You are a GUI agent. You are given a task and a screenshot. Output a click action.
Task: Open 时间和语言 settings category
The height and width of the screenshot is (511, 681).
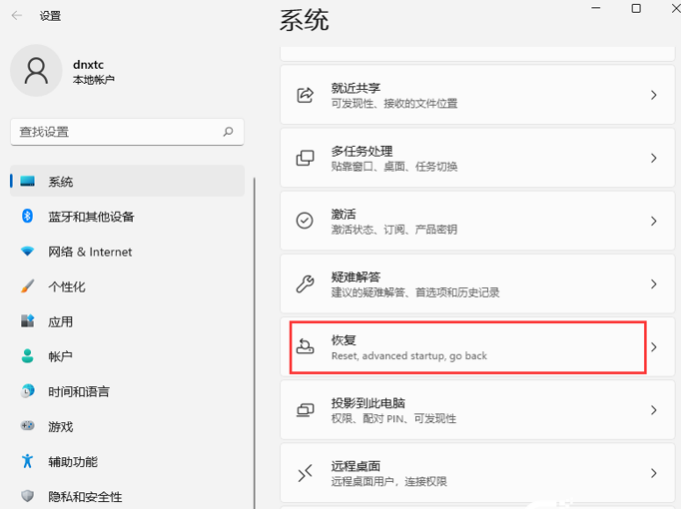(78, 392)
